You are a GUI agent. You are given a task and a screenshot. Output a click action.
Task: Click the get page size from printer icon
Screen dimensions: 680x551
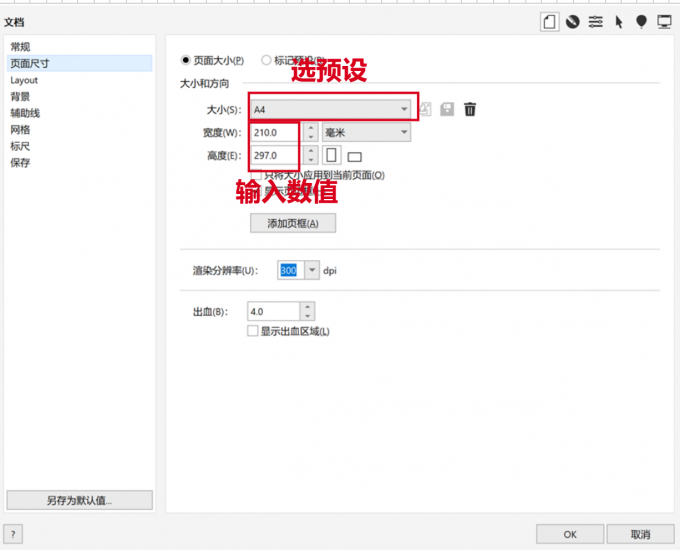point(425,109)
